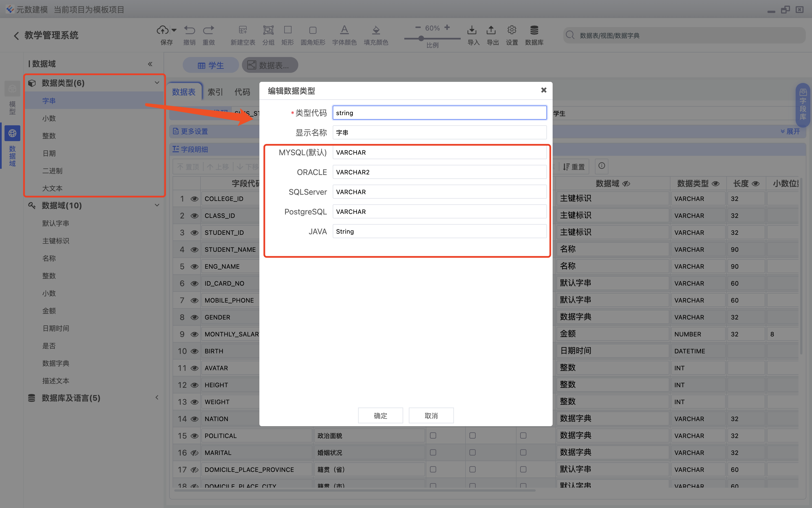
Task: Click the 类型代码 input field
Action: click(x=440, y=113)
